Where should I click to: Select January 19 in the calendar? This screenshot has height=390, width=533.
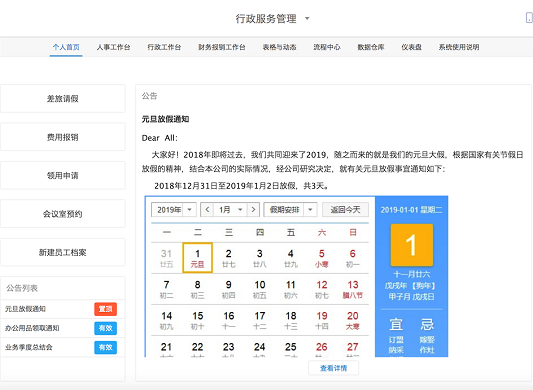coord(322,321)
